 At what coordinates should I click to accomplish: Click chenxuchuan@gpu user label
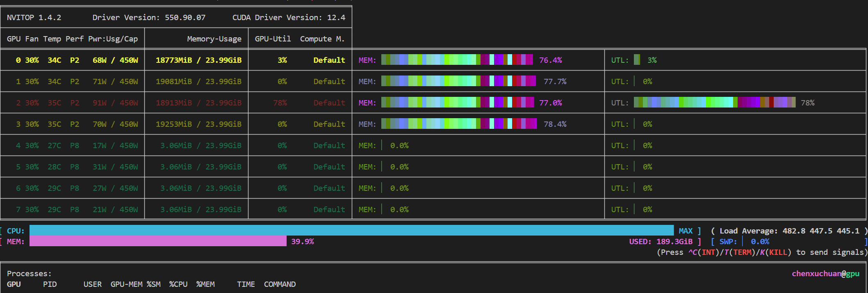[826, 274]
